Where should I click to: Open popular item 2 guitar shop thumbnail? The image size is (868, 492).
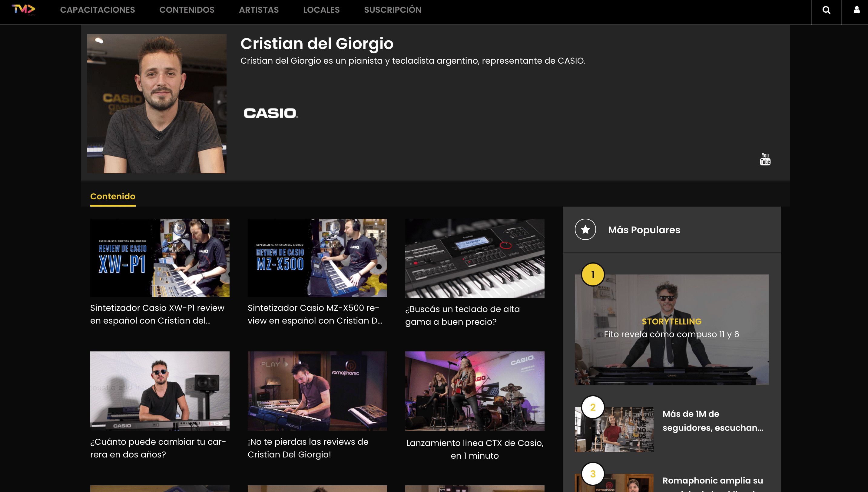(614, 430)
